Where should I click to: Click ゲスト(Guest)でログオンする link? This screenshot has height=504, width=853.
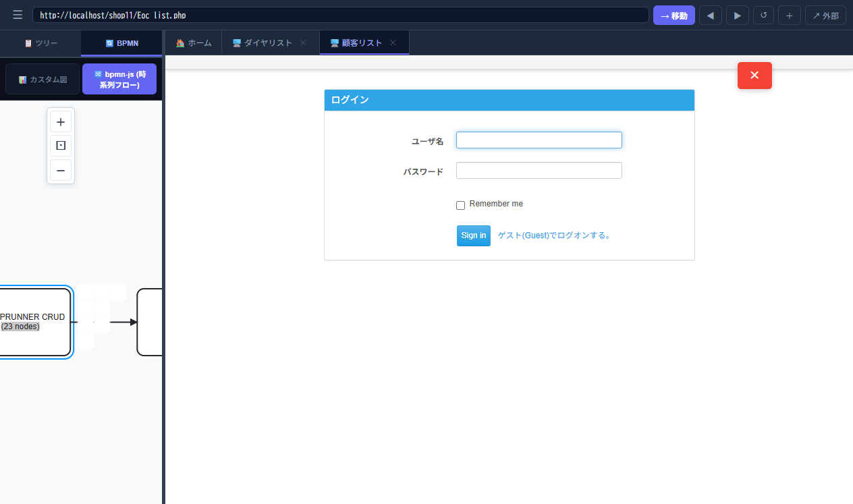(554, 235)
